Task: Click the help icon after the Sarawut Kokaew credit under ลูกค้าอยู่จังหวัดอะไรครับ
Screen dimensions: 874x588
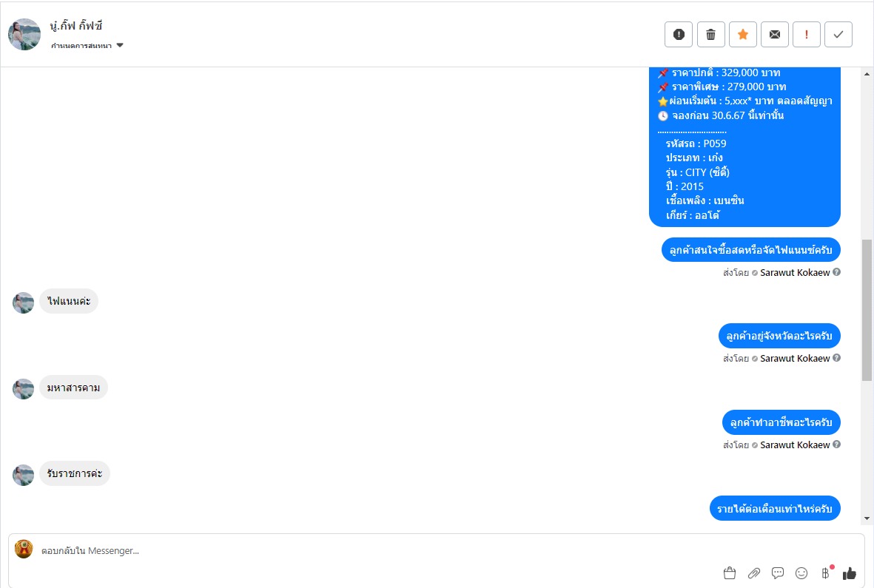Action: pyautogui.click(x=837, y=358)
